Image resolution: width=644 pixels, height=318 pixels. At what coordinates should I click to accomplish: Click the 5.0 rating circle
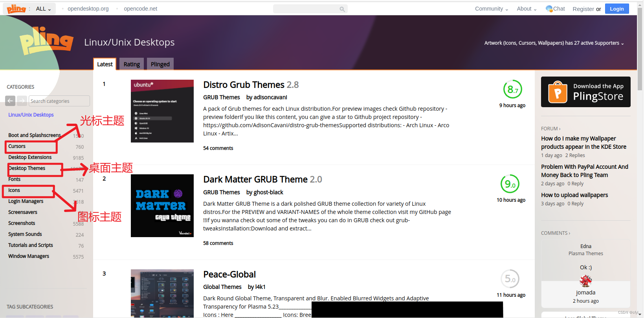click(510, 279)
